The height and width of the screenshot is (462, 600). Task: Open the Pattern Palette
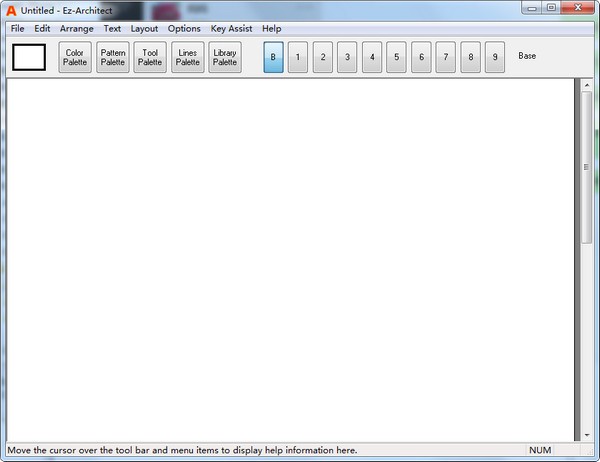click(113, 57)
